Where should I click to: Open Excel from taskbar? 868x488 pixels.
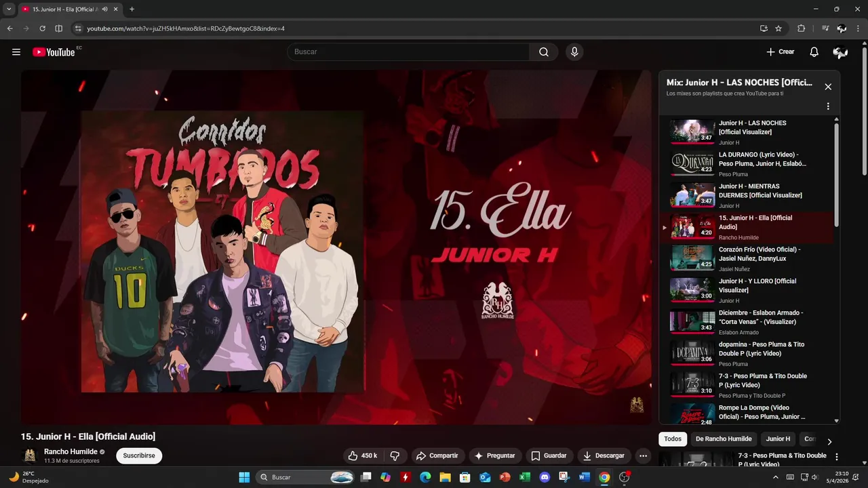tap(525, 477)
